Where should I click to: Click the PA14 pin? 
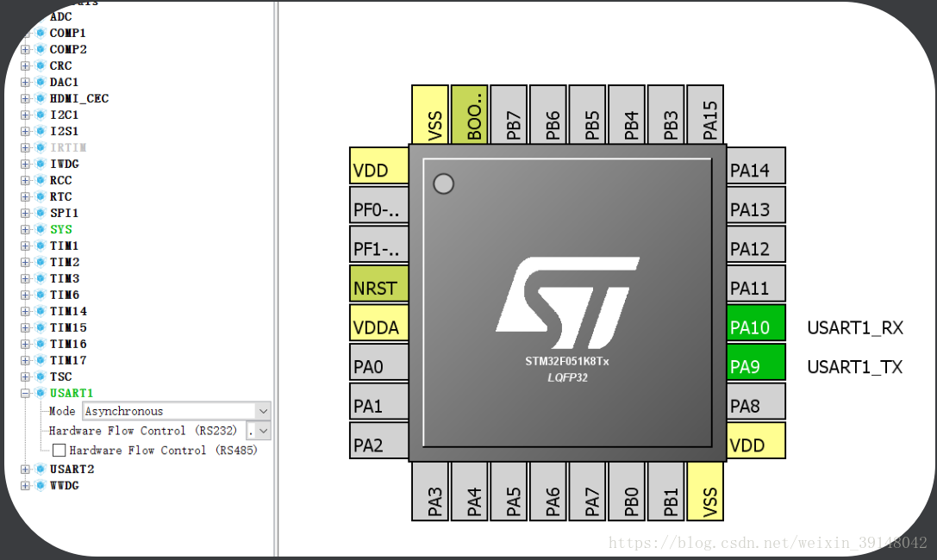[x=756, y=165]
